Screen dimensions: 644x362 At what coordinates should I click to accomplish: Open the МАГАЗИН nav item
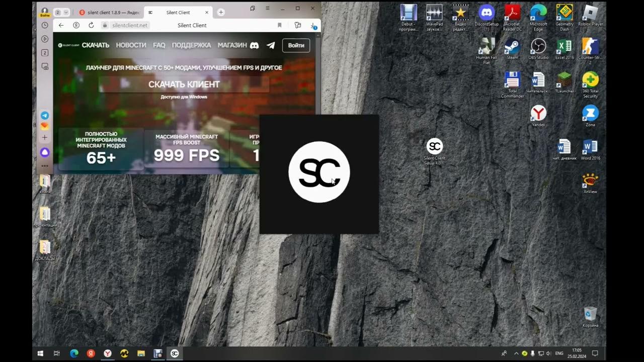pyautogui.click(x=232, y=45)
